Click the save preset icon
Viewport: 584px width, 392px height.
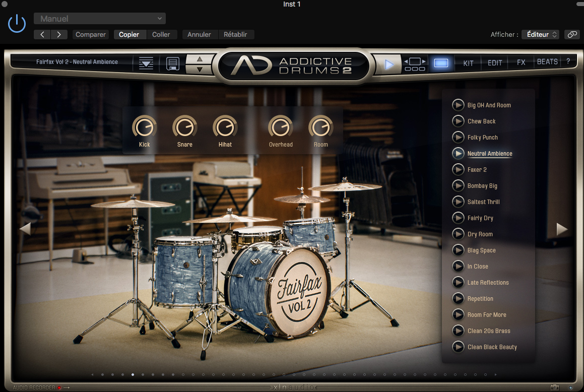(x=173, y=63)
